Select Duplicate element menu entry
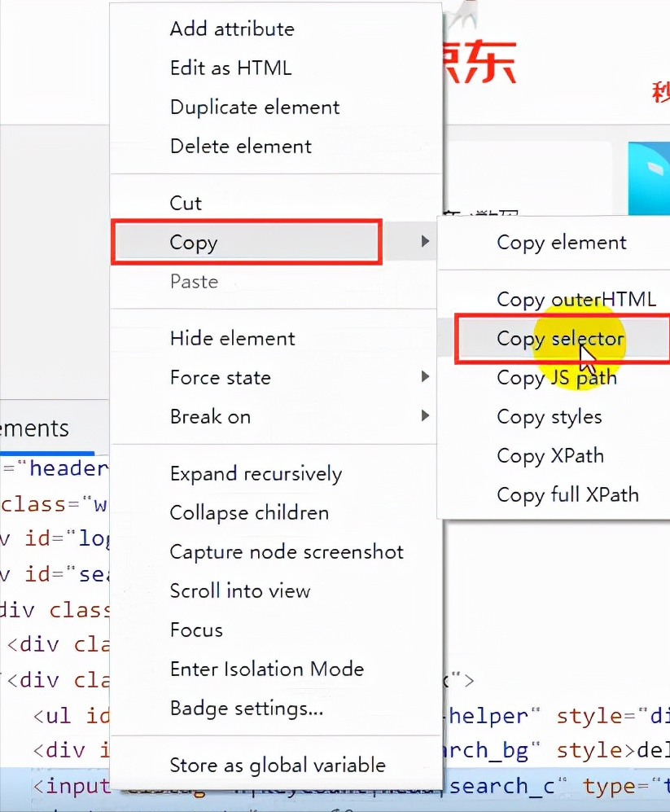This screenshot has width=670, height=812. [x=255, y=108]
